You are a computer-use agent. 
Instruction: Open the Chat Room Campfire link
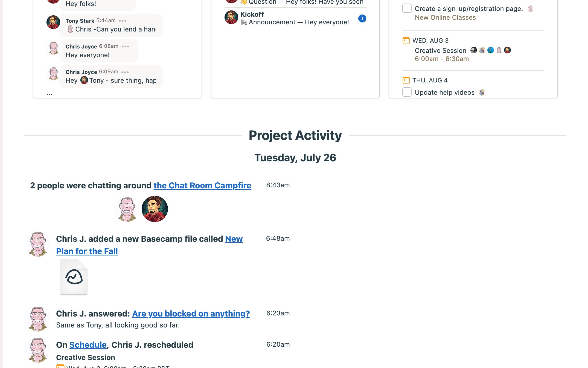pos(202,185)
